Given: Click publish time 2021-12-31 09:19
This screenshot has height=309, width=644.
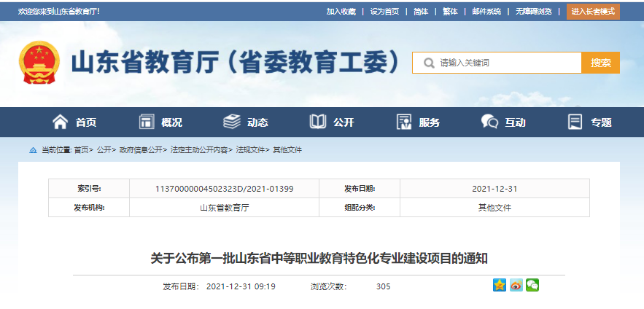Looking at the screenshot, I should point(241,286).
